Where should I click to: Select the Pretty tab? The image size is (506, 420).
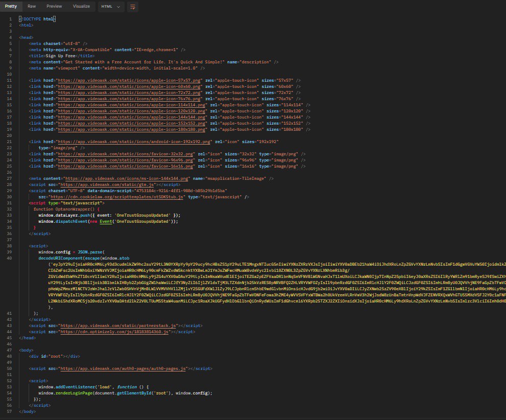[11, 7]
